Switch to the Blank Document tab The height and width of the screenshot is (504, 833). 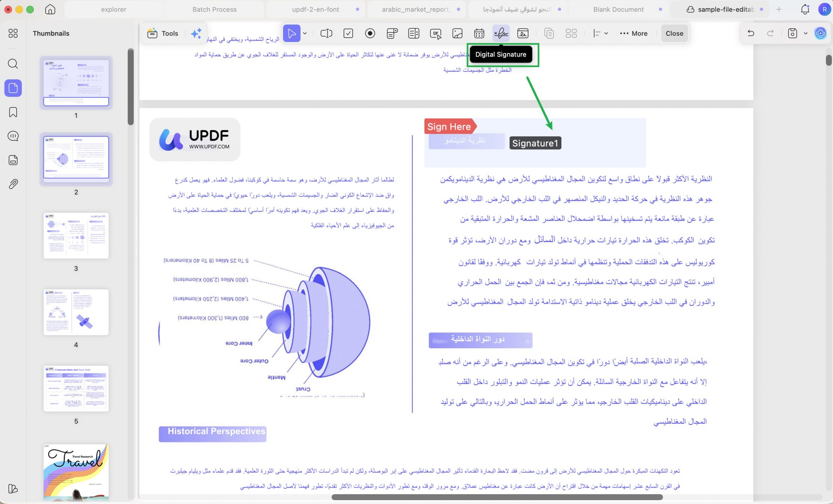tap(618, 9)
